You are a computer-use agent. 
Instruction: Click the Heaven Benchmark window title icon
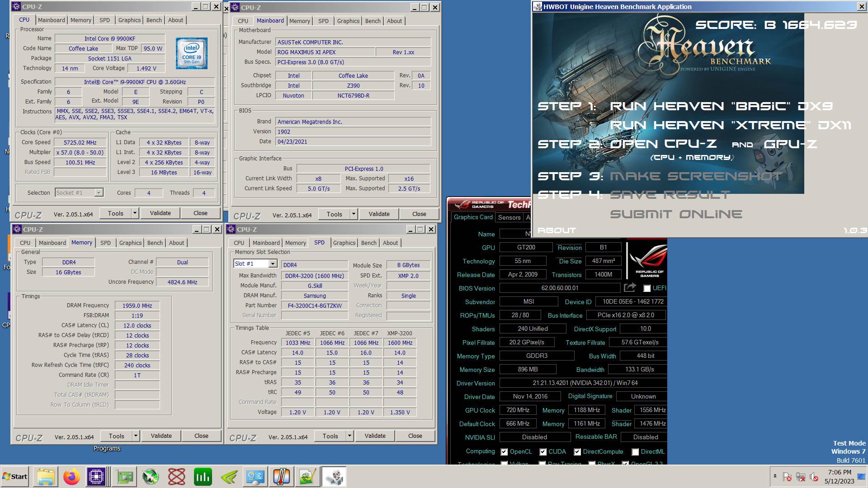coord(538,6)
